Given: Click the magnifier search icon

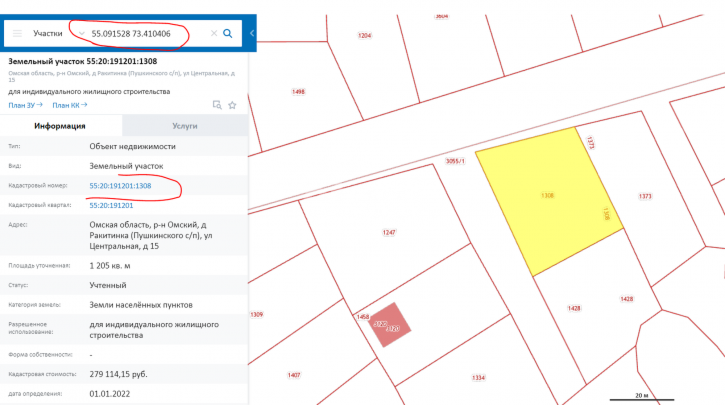Looking at the screenshot, I should tap(228, 33).
